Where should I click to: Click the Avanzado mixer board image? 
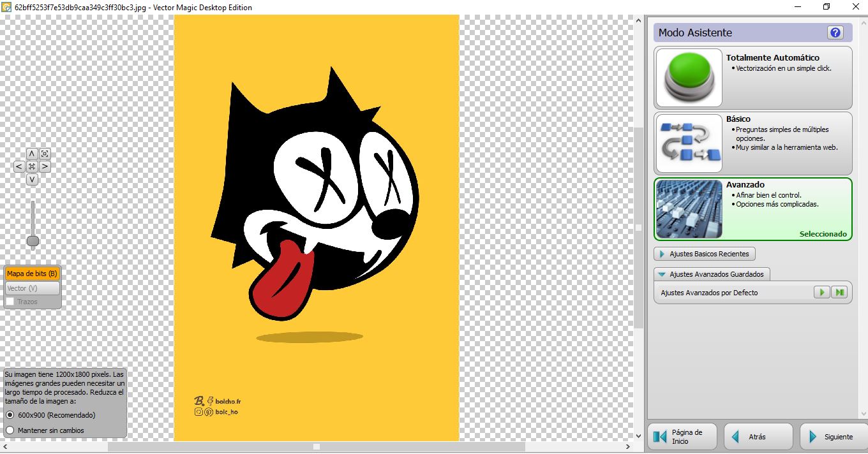pos(689,209)
